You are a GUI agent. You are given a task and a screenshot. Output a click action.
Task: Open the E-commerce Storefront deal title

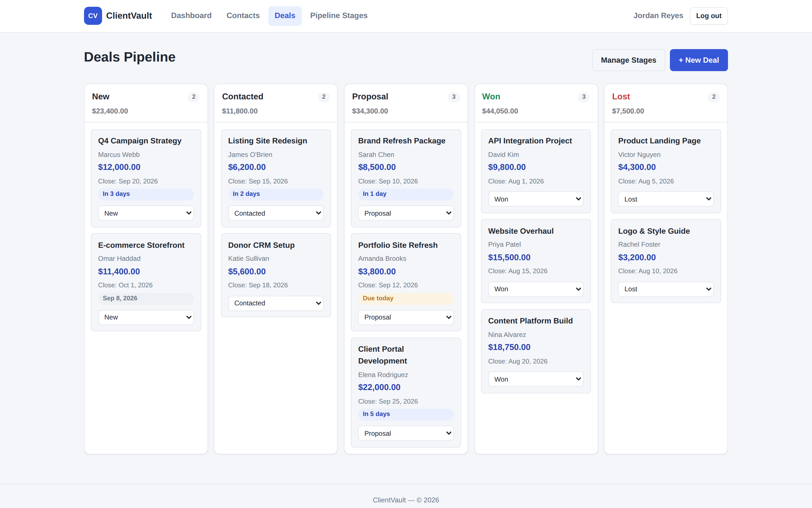pos(141,245)
